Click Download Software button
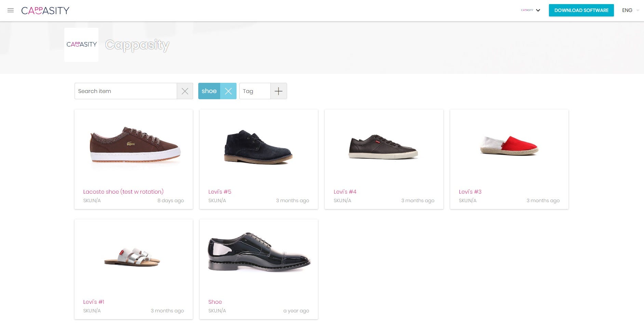Image resolution: width=644 pixels, height=324 pixels. point(581,10)
